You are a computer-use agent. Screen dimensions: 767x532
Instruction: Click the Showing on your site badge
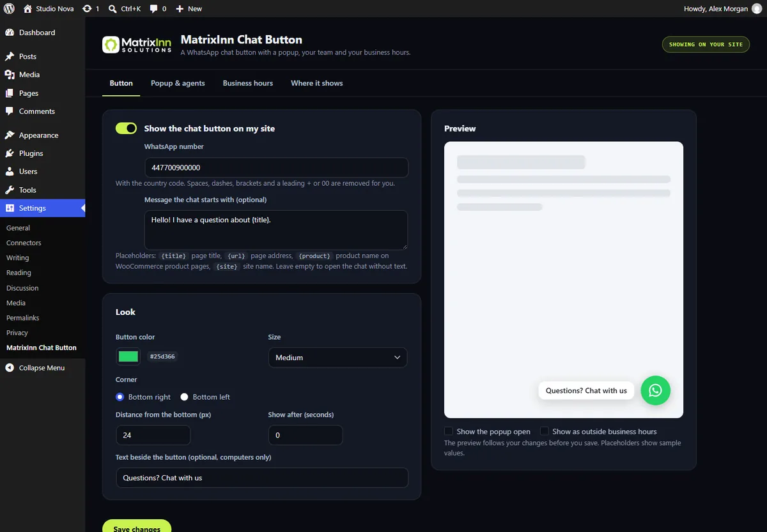coord(706,44)
